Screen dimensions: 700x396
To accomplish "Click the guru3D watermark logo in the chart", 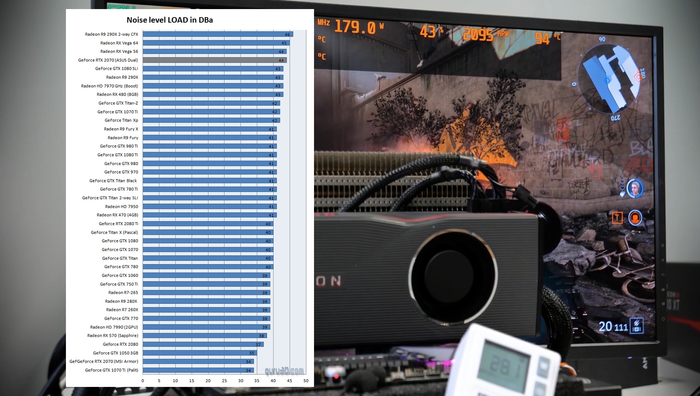I will [284, 371].
